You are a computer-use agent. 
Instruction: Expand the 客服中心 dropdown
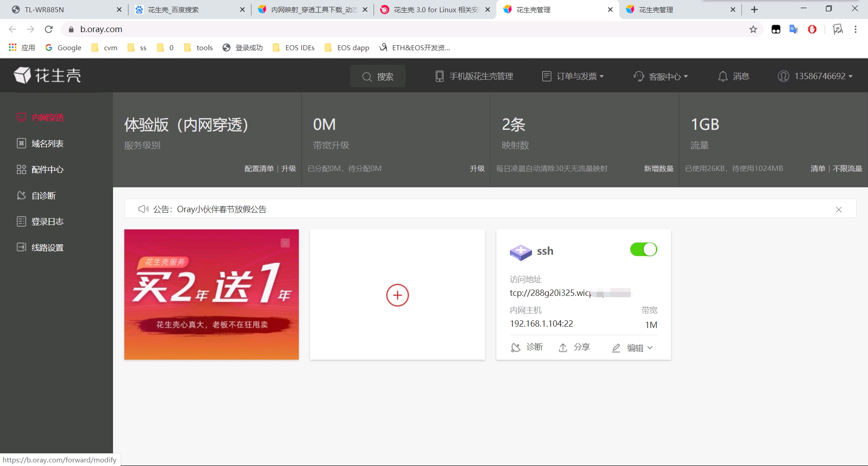pyautogui.click(x=660, y=76)
